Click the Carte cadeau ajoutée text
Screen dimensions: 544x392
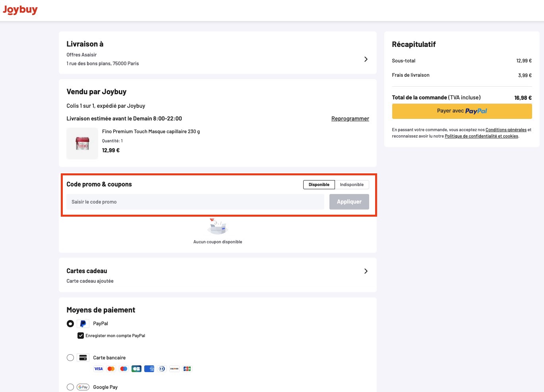pyautogui.click(x=90, y=281)
